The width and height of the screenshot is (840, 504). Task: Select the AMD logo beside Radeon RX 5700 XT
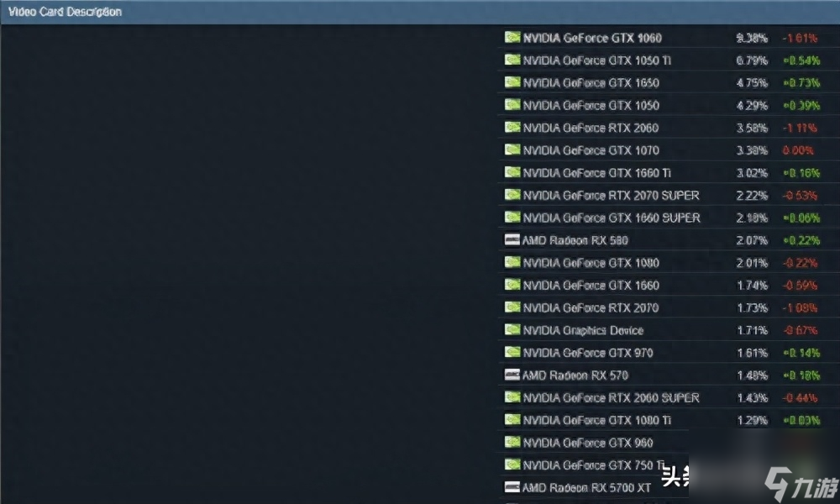512,487
